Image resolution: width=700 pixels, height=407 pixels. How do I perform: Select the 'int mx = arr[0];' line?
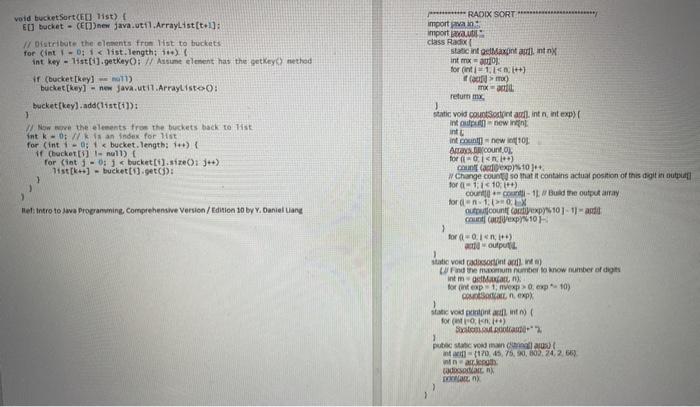[475, 60]
